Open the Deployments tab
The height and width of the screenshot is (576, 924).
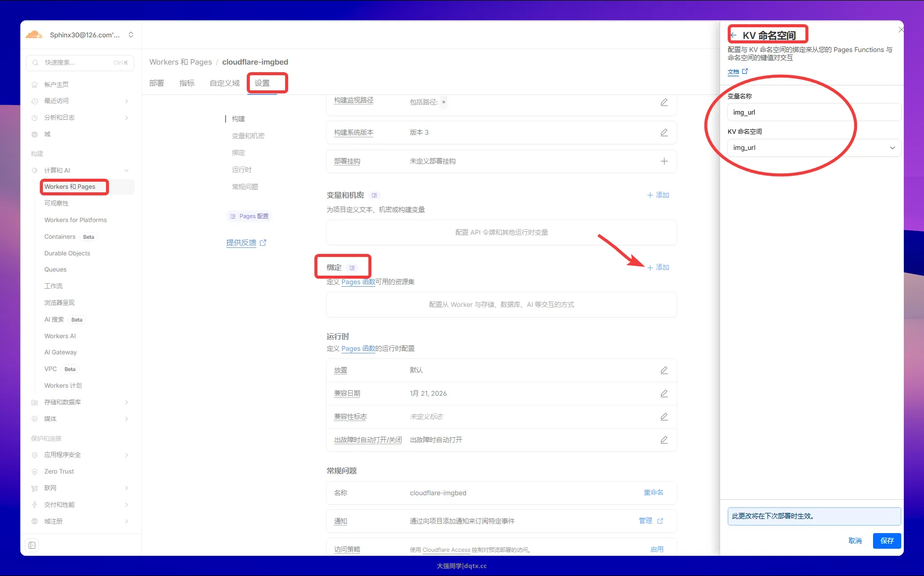click(156, 83)
